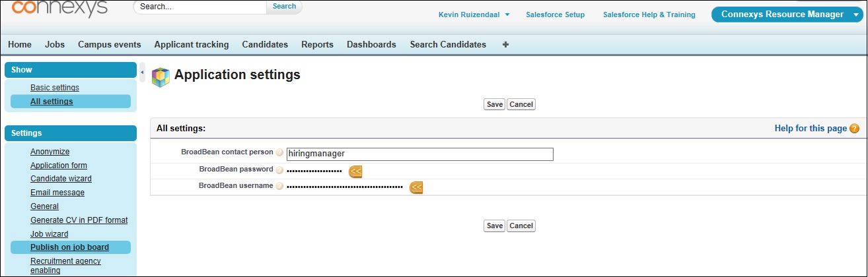
Task: Switch to Applicant tracking tab
Action: coord(192,44)
